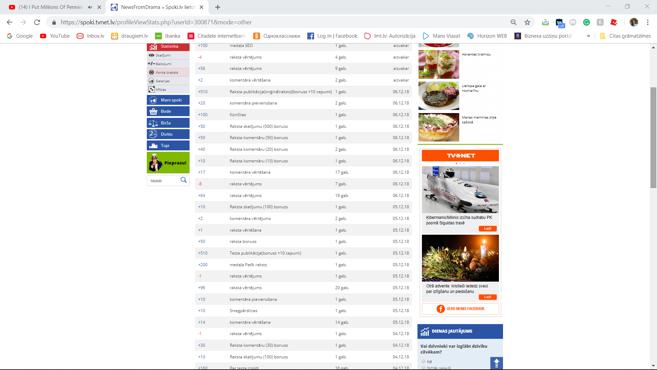The image size is (657, 370).
Task: Click Lasīt button under bobsleigh article
Action: (487, 229)
